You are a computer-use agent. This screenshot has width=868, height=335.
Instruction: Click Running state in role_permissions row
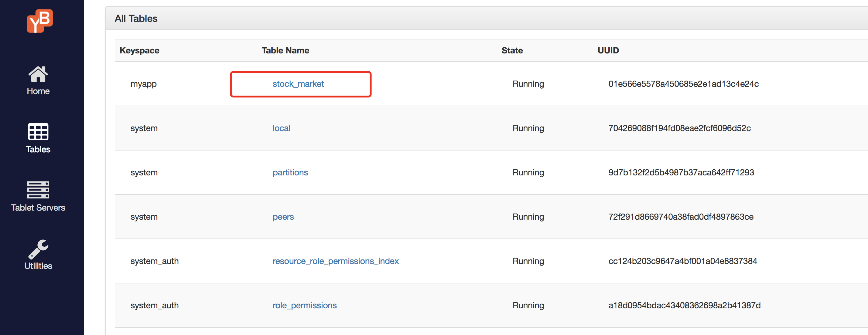point(528,306)
